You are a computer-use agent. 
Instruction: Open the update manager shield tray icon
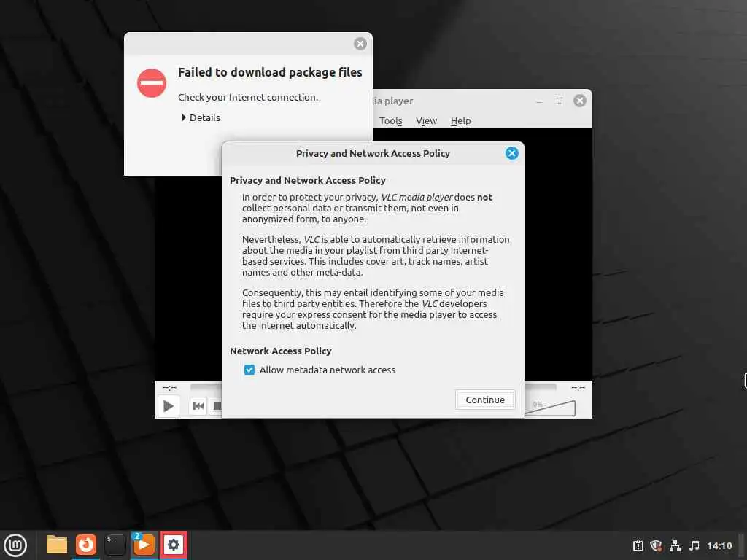[656, 545]
